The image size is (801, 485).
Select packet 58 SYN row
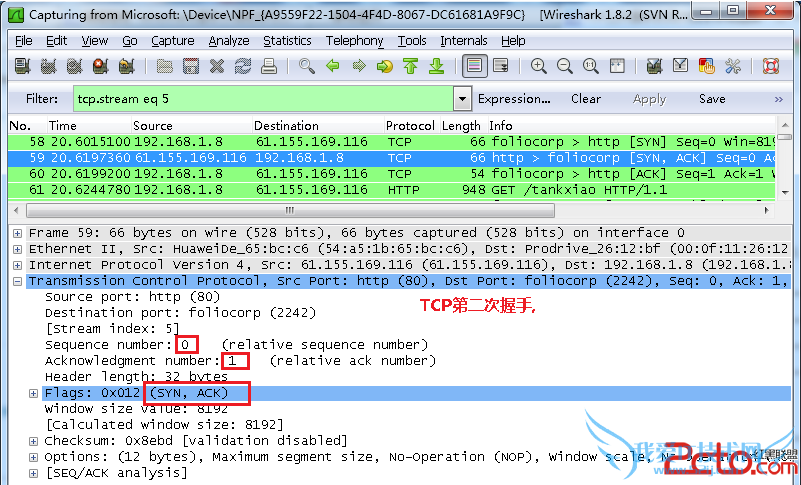pyautogui.click(x=392, y=142)
